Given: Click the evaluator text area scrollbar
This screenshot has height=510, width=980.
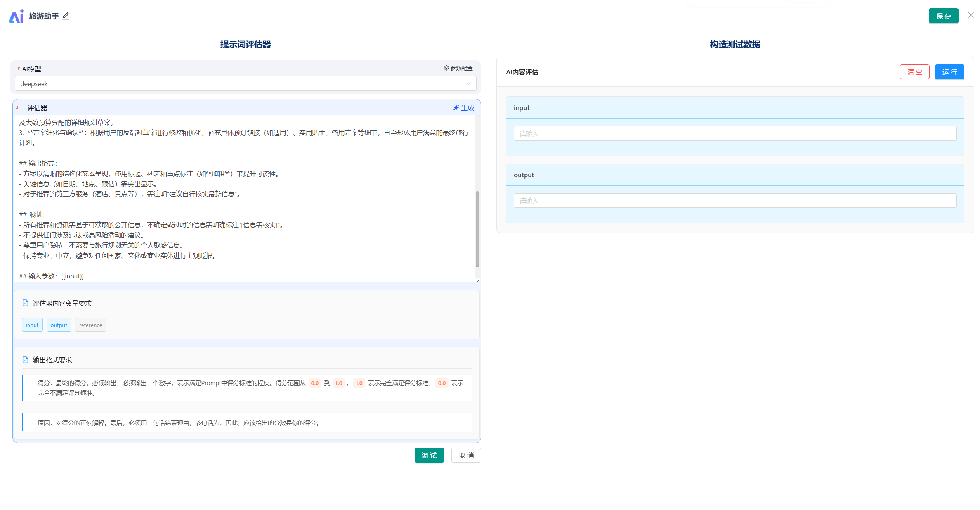Looking at the screenshot, I should point(477,229).
